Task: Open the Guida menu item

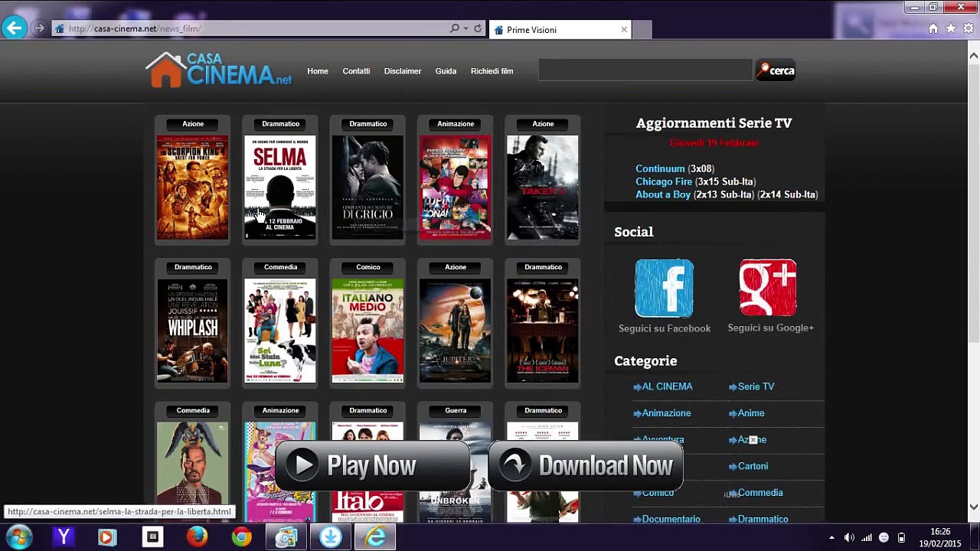Action: point(446,71)
